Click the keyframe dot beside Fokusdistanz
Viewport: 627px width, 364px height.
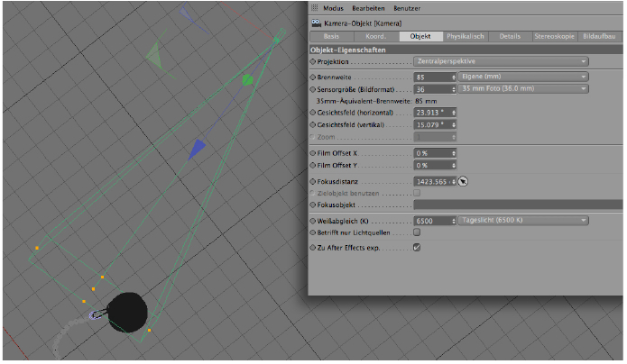click(x=313, y=181)
